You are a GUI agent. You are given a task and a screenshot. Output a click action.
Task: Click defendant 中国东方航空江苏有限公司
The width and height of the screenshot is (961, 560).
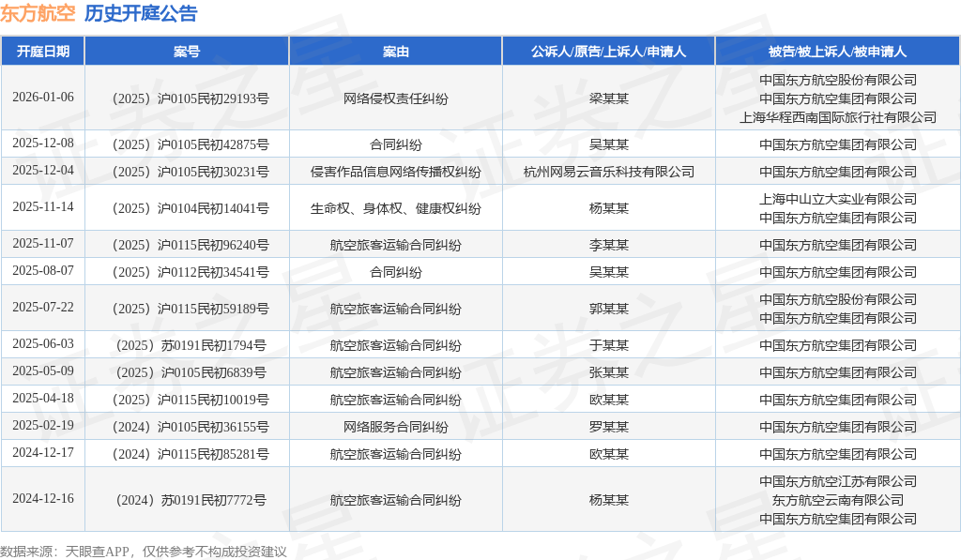838,481
